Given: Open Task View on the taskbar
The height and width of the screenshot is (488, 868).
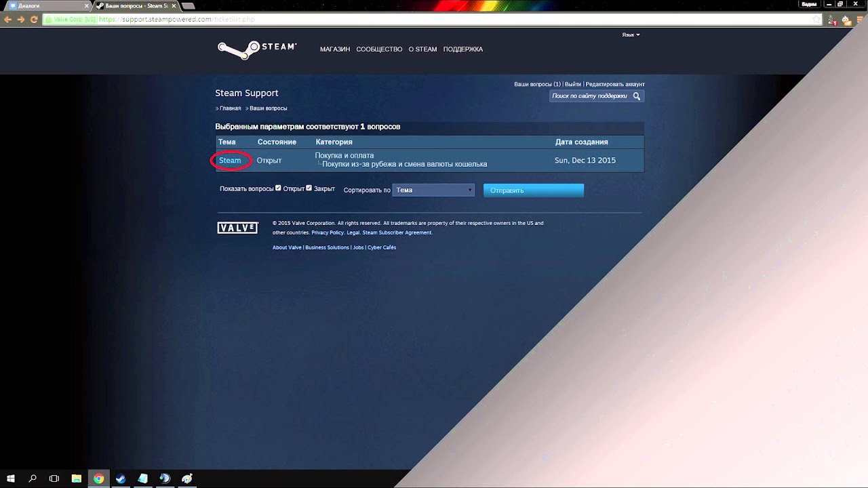Looking at the screenshot, I should pyautogui.click(x=54, y=479).
